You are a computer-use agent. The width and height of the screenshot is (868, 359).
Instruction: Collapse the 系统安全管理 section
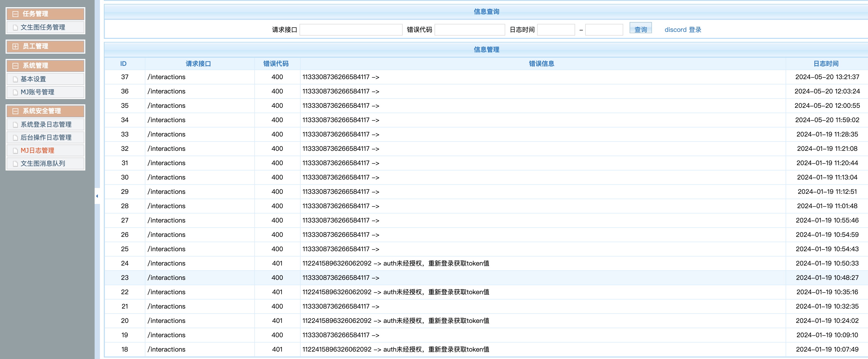click(x=15, y=111)
